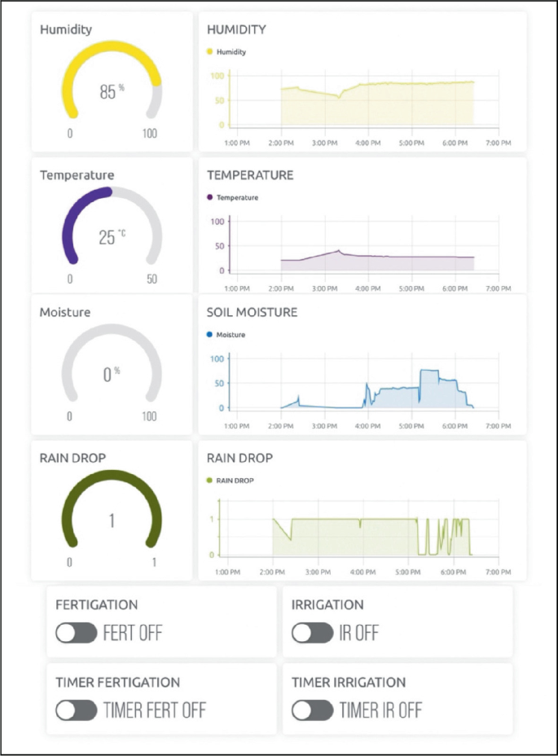Click the blue Moisture legend dot
The image size is (558, 756).
click(209, 334)
